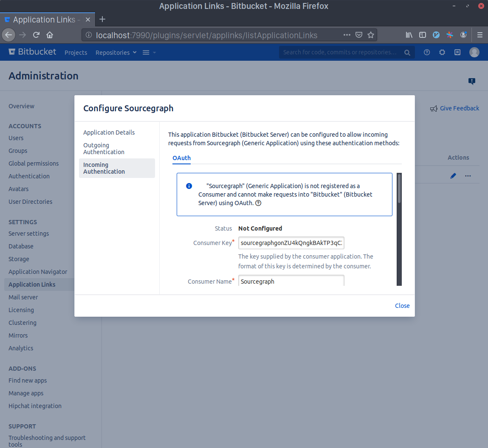This screenshot has width=488, height=448.
Task: Switch to the OAuth tab
Action: 181,158
